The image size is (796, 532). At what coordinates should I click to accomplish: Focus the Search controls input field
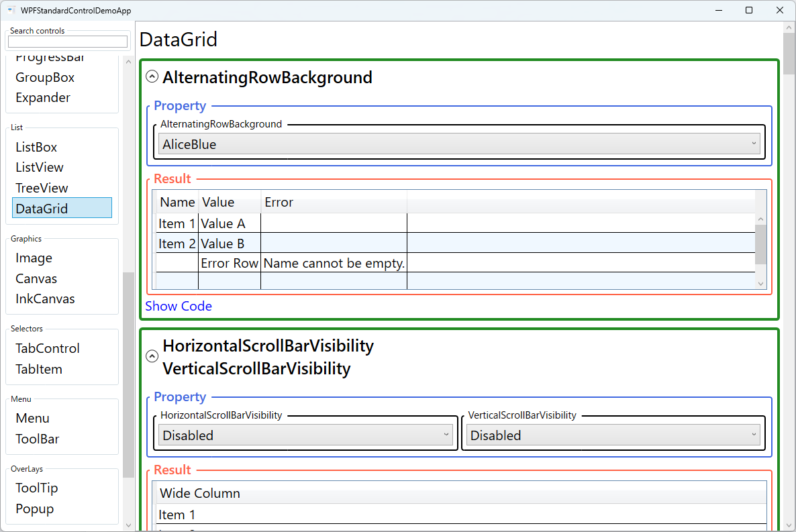[68, 42]
